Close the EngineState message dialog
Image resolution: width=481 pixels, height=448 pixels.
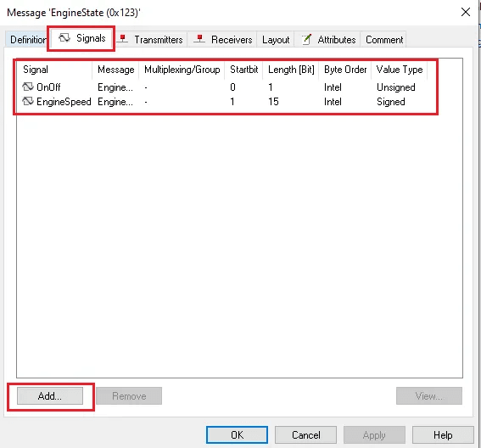[x=466, y=12]
